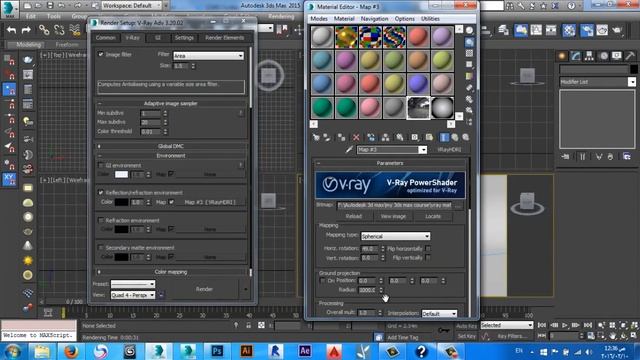Open the Modifier List dropdown
The height and width of the screenshot is (360, 640).
coord(598,82)
